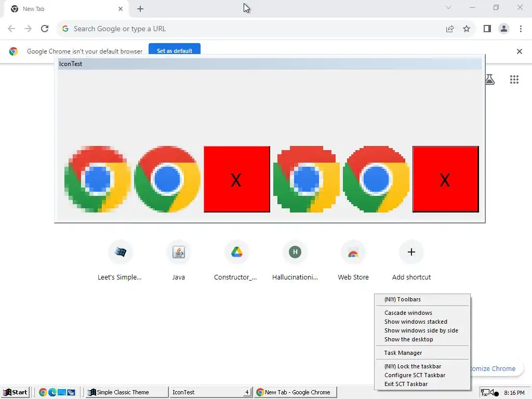Viewport: 532px width, 399px height.
Task: Click the browser back arrow
Action: (x=11, y=29)
